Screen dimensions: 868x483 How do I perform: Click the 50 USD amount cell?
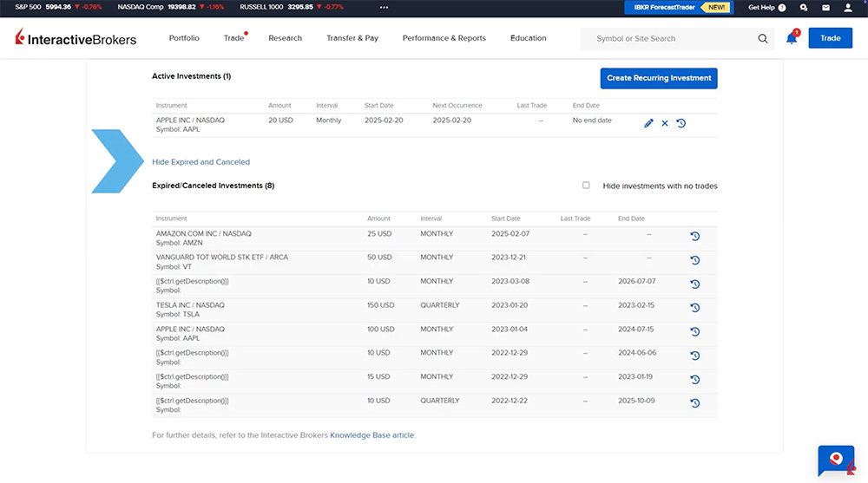[379, 258]
